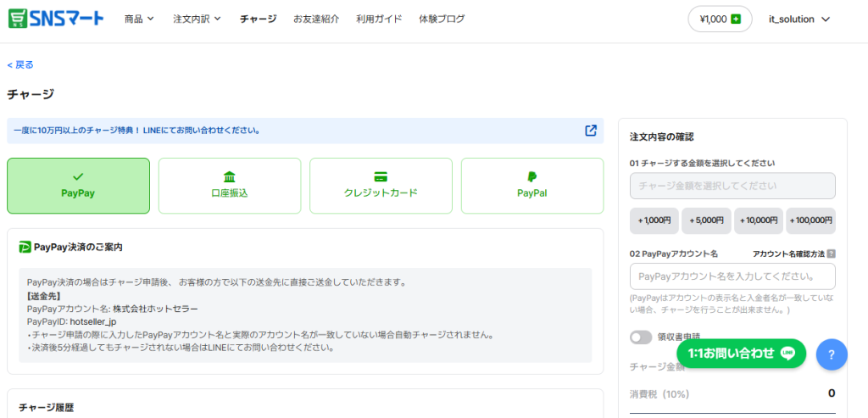
Task: Expand the 商品 dropdown menu
Action: [x=140, y=19]
